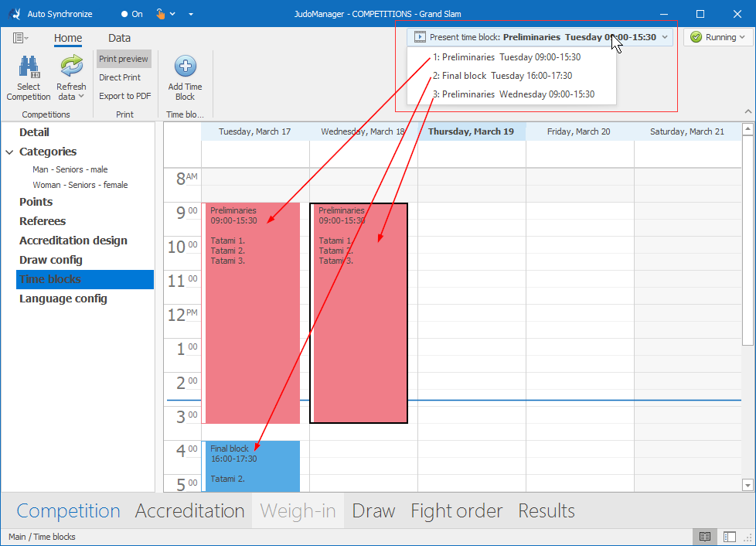Click the Categories sidebar heading

pyautogui.click(x=48, y=152)
